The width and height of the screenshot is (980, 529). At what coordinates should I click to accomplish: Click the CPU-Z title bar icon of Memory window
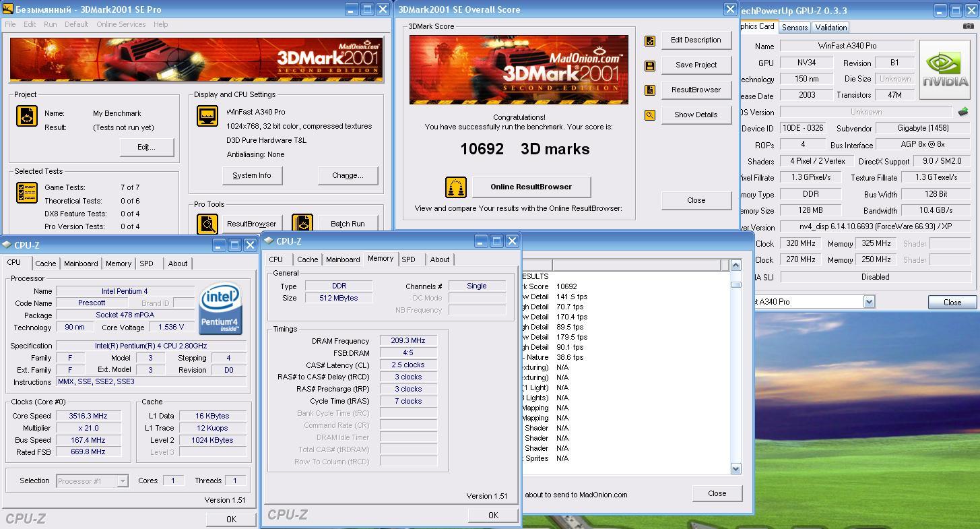point(269,241)
